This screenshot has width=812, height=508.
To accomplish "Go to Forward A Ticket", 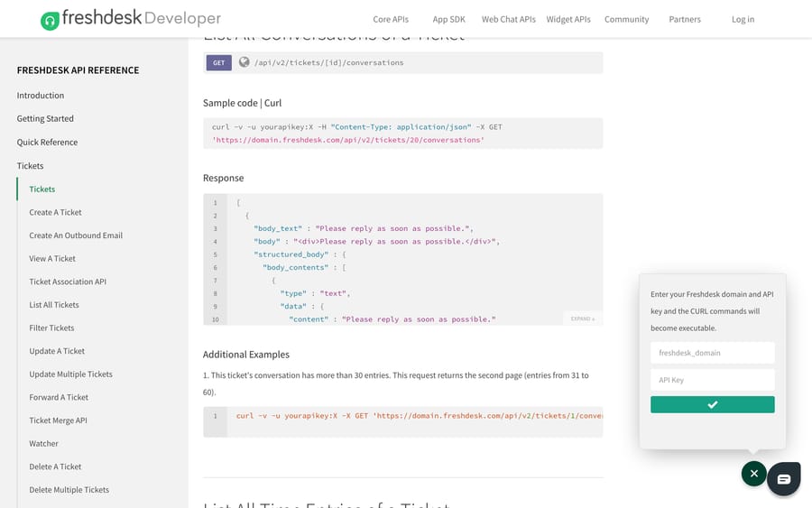I will (59, 397).
